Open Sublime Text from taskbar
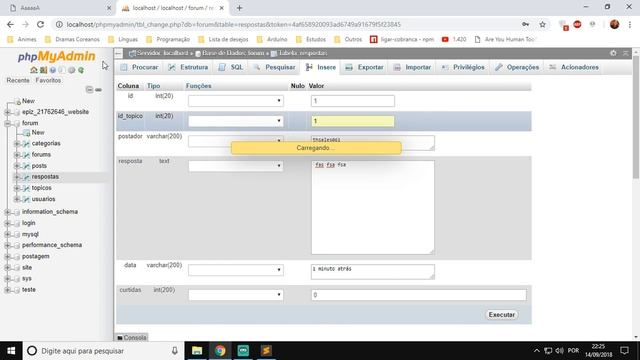The image size is (640, 360). pos(266,351)
